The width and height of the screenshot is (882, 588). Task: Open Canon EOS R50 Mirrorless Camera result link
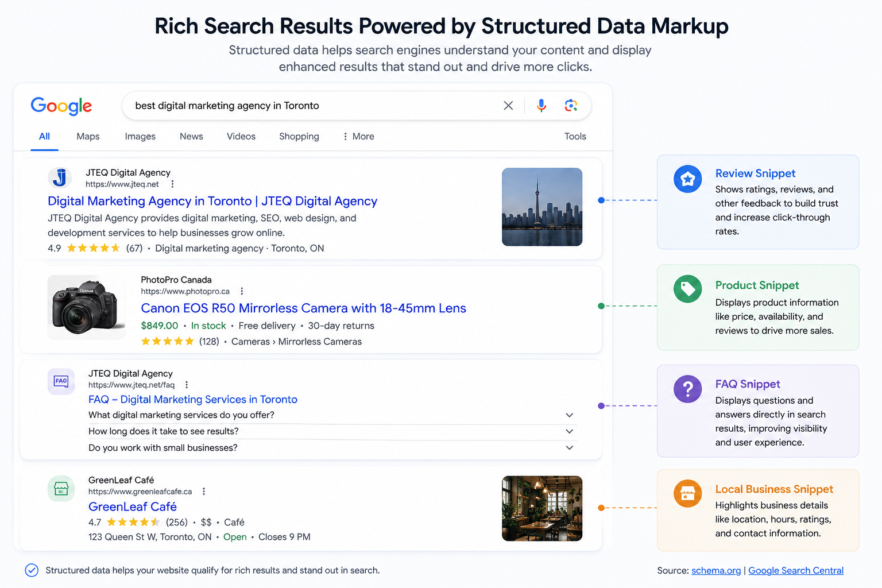click(303, 308)
